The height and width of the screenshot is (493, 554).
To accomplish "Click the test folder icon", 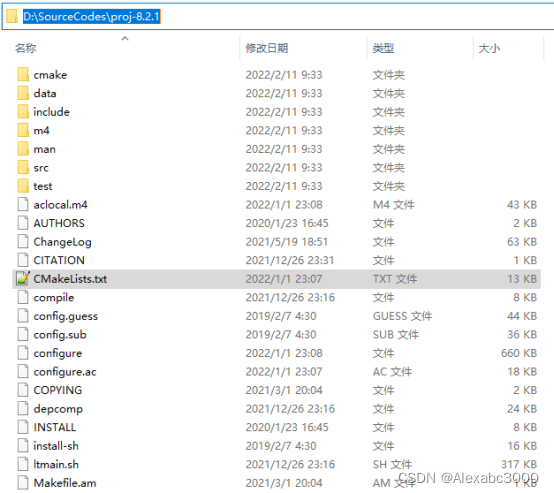I will (x=23, y=186).
